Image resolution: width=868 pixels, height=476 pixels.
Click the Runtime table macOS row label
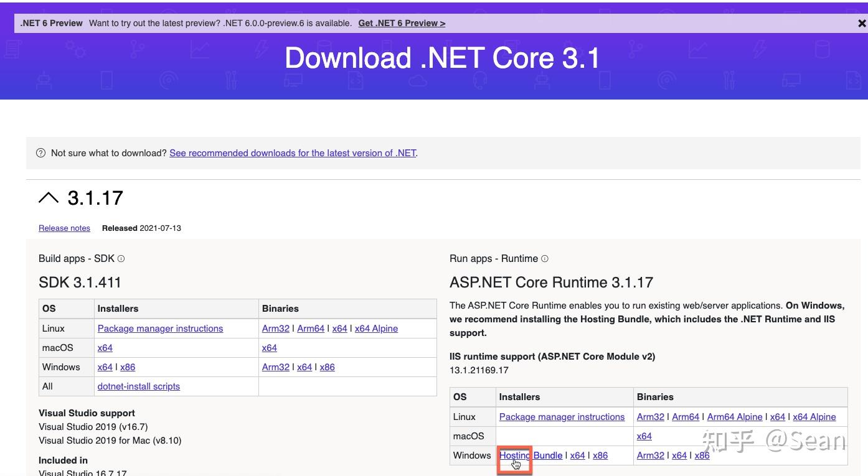click(469, 436)
